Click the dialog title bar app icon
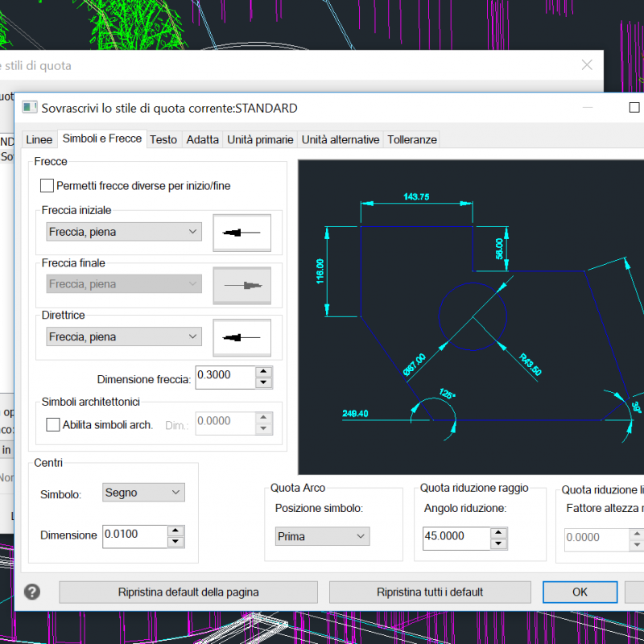The width and height of the screenshot is (644, 644). pyautogui.click(x=30, y=108)
